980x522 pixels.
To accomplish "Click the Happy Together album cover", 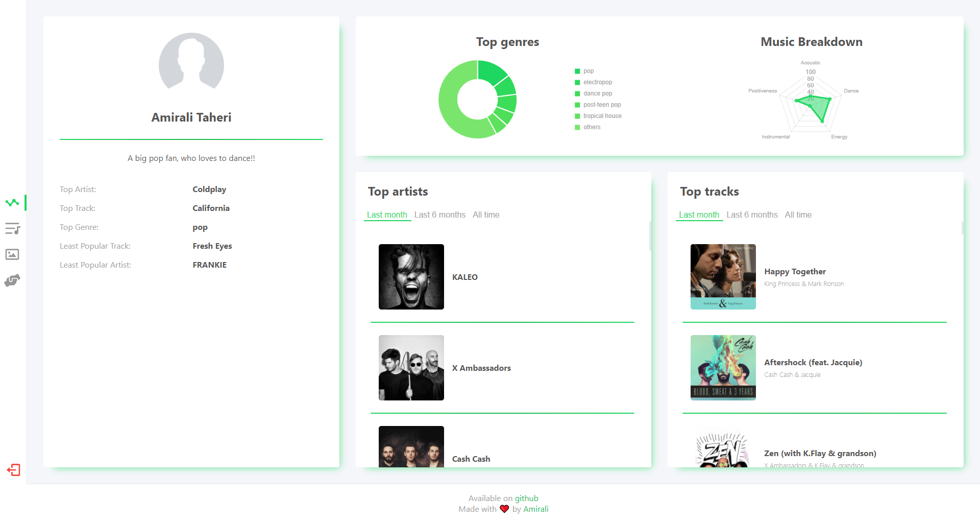I will click(723, 277).
